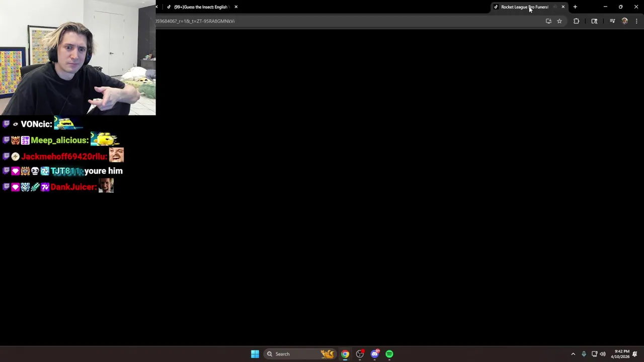Open the media controls icon in Chrome
This screenshot has height=362, width=644.
click(x=612, y=21)
